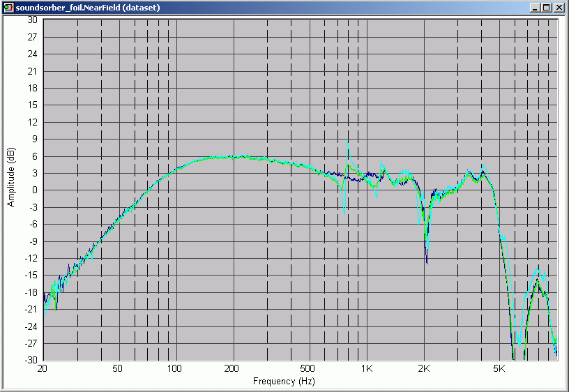Viewport: 569px width, 392px height.
Task: Click the '27' amplitude axis value
Action: point(32,37)
